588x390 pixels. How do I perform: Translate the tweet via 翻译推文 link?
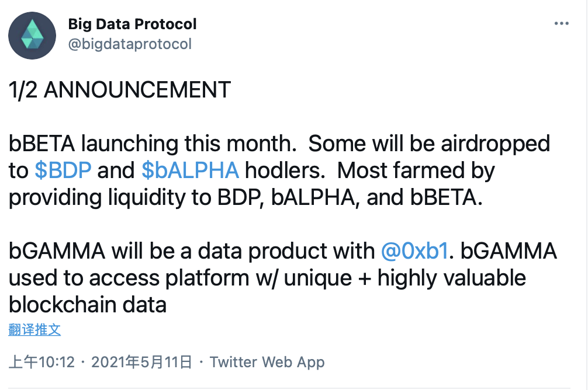[x=34, y=330]
